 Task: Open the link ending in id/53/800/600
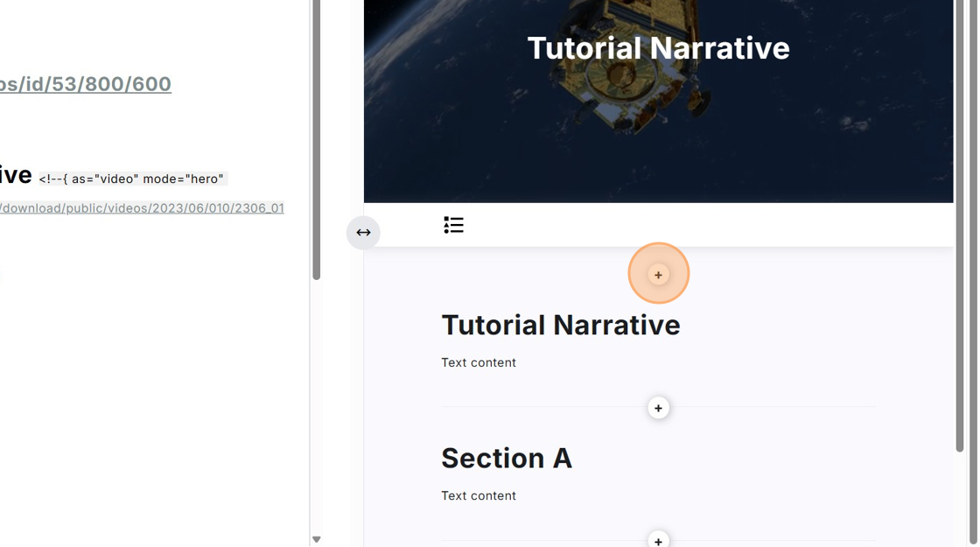[85, 84]
